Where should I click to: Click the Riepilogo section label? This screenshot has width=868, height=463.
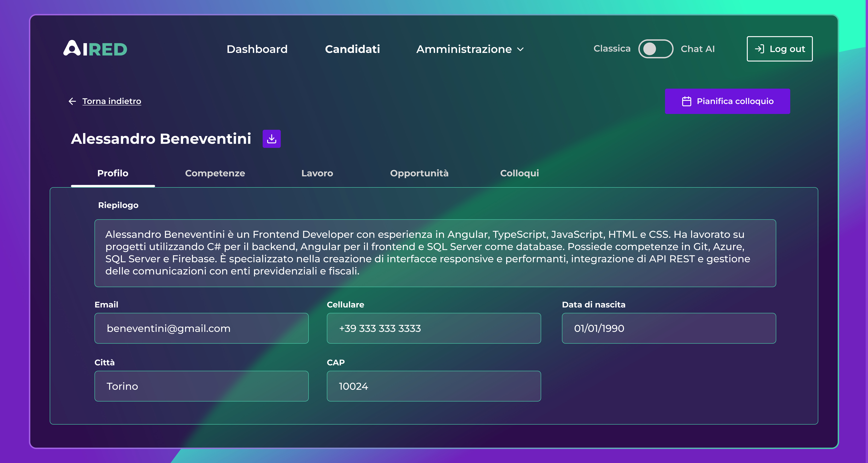tap(118, 205)
